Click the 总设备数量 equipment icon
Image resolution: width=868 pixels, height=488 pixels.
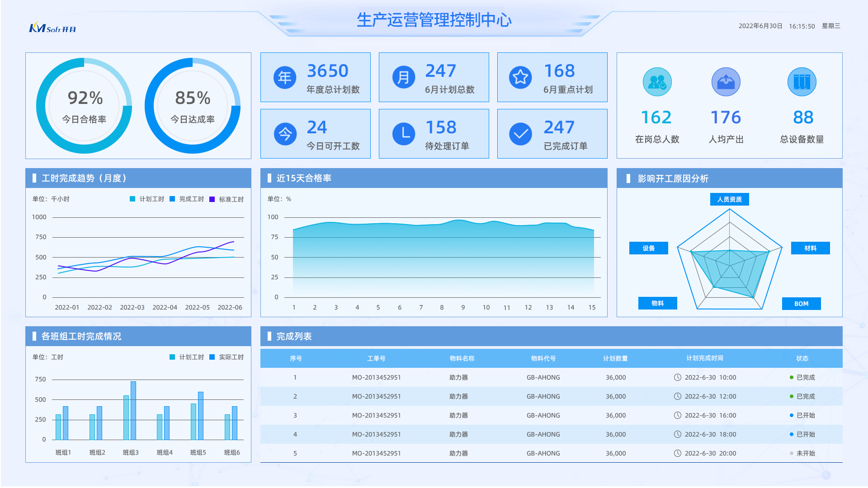pyautogui.click(x=802, y=82)
